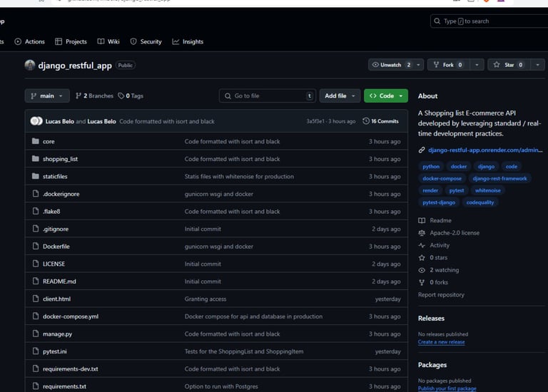Click Publish your first package

tap(447, 388)
